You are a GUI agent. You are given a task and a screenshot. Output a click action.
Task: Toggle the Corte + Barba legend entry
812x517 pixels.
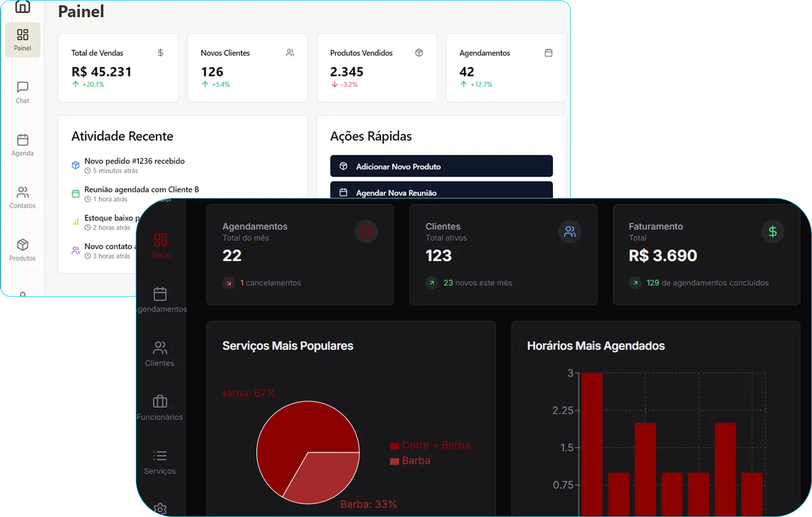click(x=430, y=446)
